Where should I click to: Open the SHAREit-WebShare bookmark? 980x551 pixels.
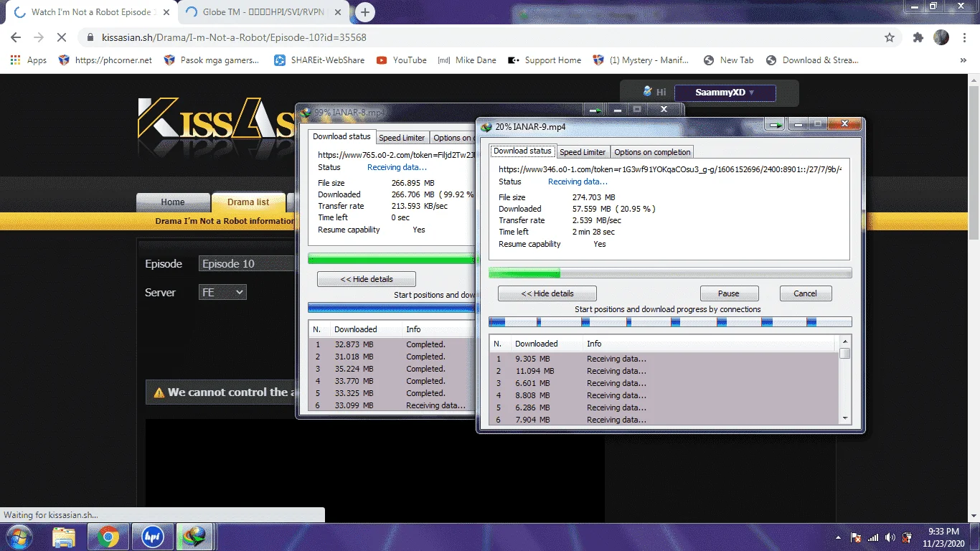319,60
